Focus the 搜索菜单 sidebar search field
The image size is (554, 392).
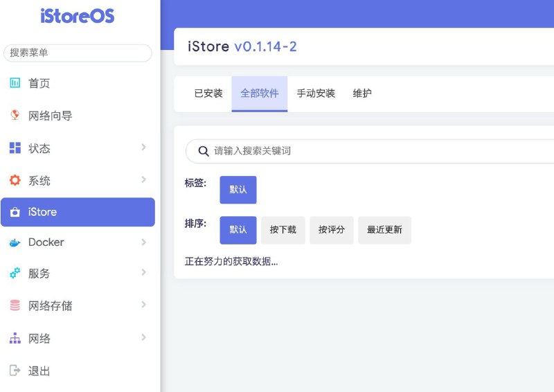click(x=78, y=53)
